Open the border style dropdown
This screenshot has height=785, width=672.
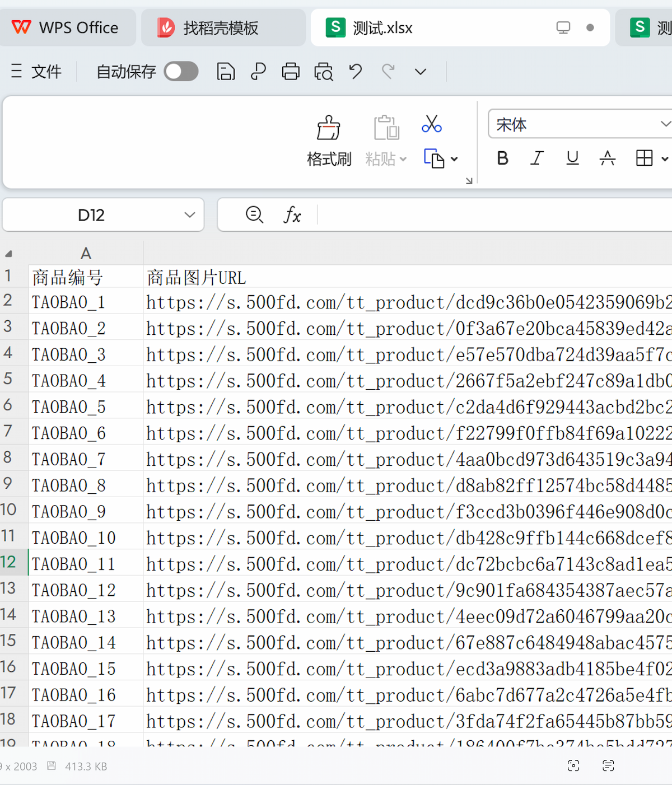pyautogui.click(x=666, y=158)
